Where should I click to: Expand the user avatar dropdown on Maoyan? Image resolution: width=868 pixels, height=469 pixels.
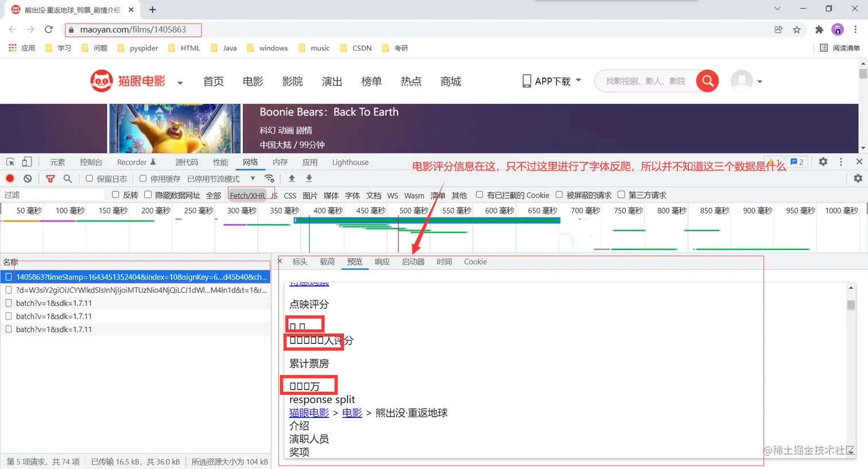[x=759, y=82]
